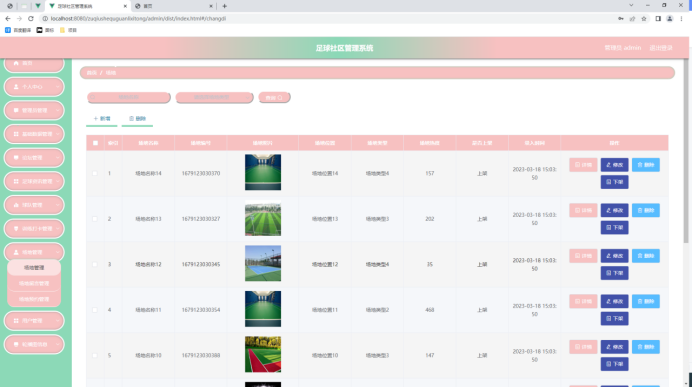This screenshot has height=388, width=692.
Task: Click 详情 for row 场地名称12
Action: pyautogui.click(x=583, y=256)
